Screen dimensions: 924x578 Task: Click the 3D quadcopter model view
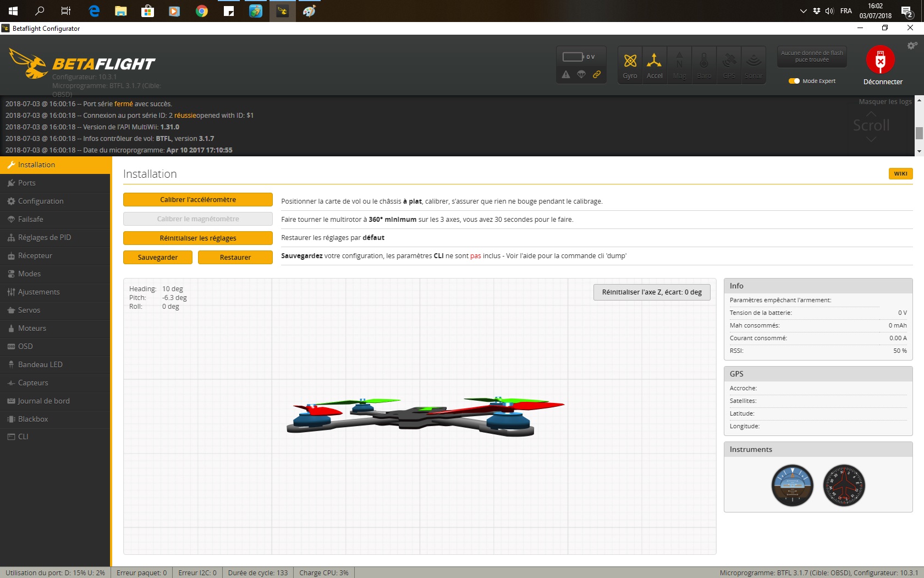[420, 416]
